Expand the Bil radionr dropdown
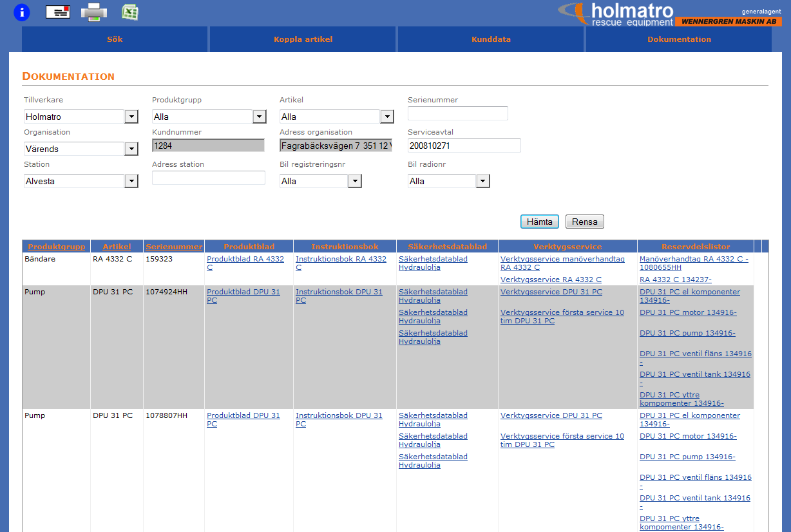 tap(482, 181)
